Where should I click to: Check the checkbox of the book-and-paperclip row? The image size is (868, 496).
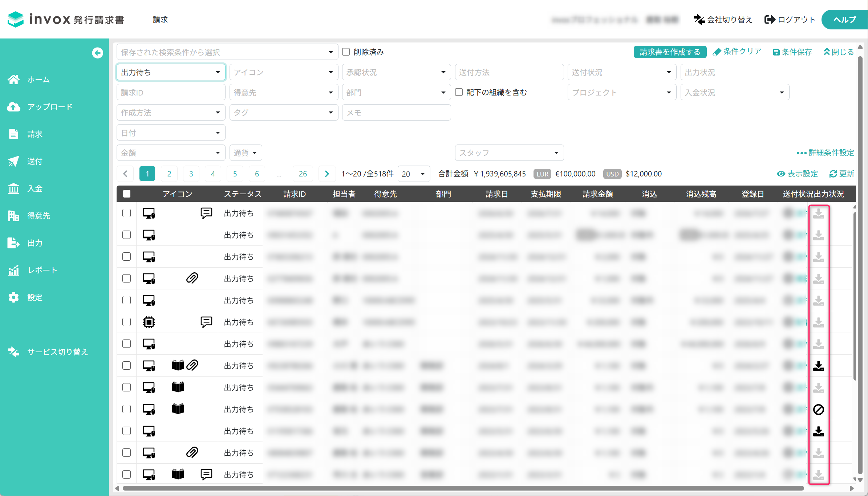[x=127, y=366]
